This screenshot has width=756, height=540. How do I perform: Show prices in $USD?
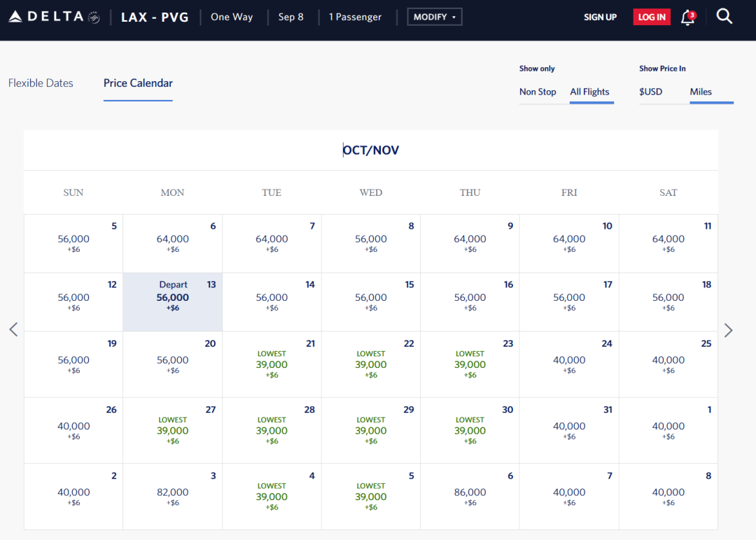point(650,92)
